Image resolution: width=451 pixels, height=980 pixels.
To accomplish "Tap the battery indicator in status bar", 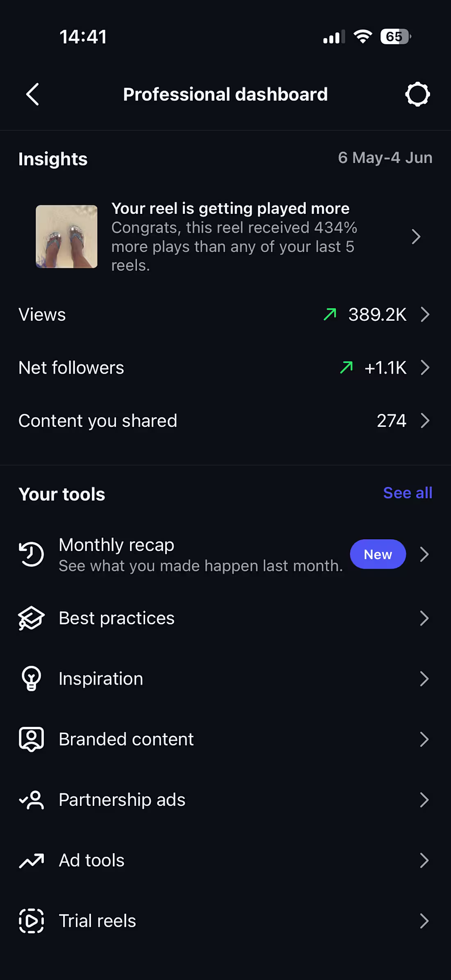I will 396,37.
